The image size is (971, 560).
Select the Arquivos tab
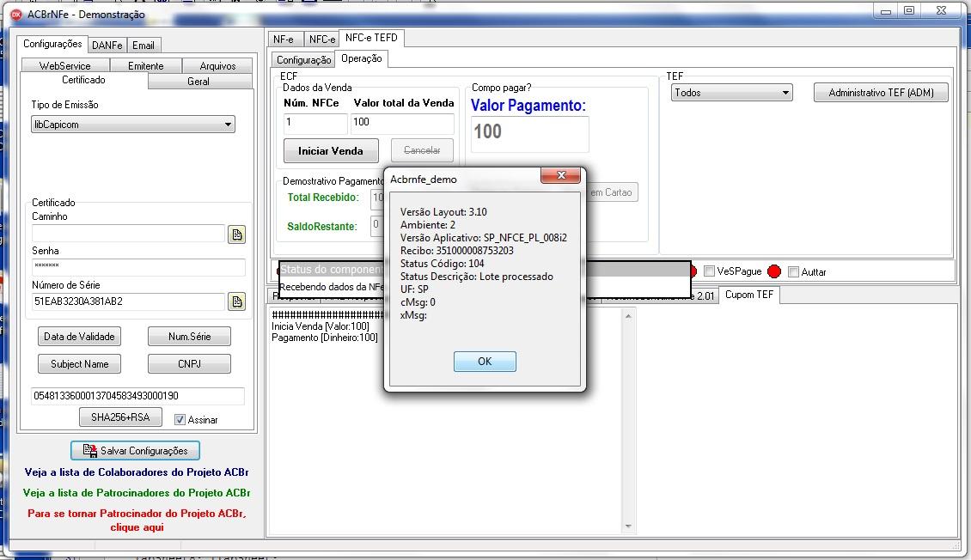(x=217, y=65)
